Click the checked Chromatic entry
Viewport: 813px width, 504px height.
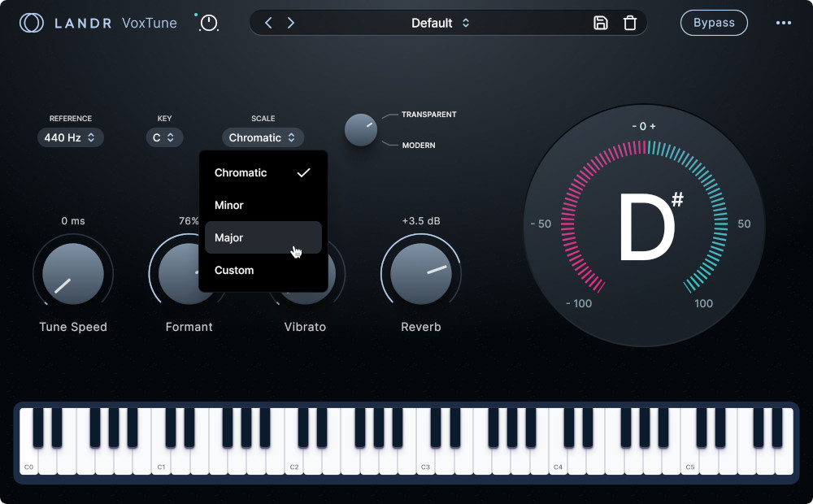(x=239, y=172)
